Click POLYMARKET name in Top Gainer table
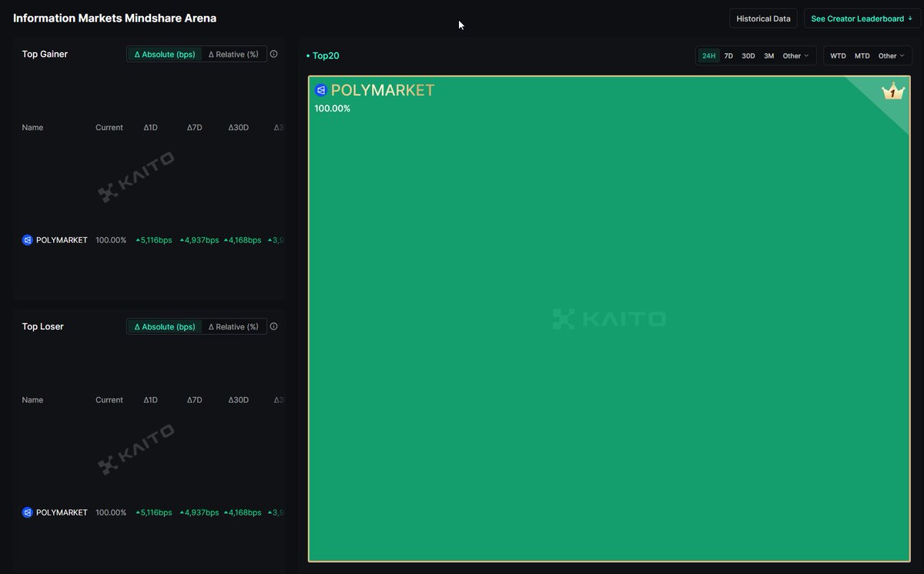The height and width of the screenshot is (574, 924). tap(62, 240)
